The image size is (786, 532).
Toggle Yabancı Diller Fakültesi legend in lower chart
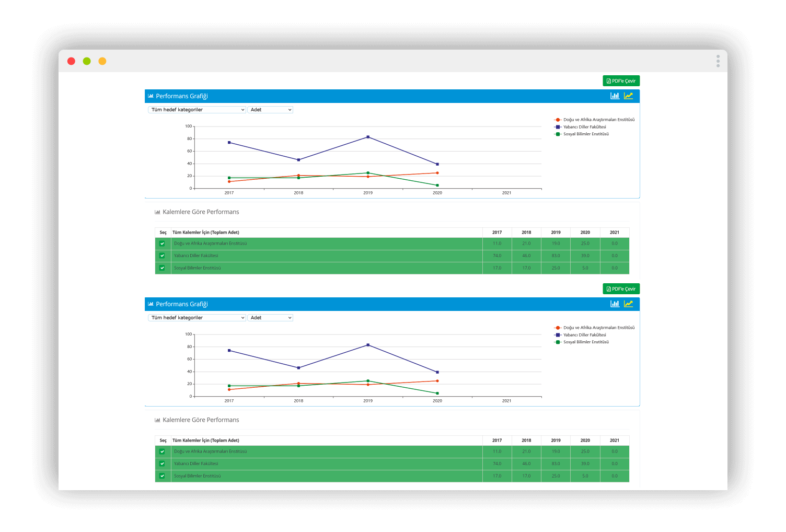(580, 335)
